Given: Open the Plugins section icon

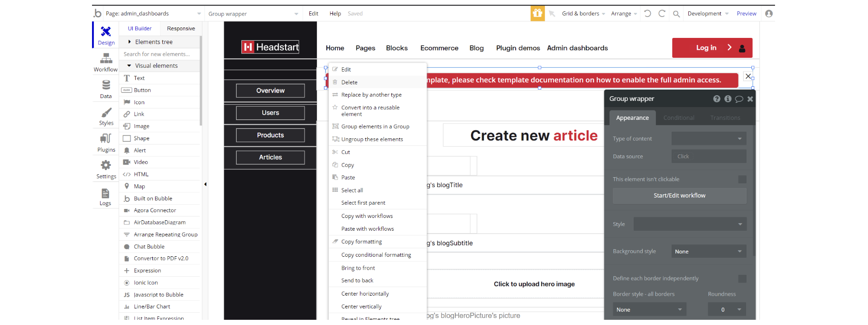Looking at the screenshot, I should point(106,142).
